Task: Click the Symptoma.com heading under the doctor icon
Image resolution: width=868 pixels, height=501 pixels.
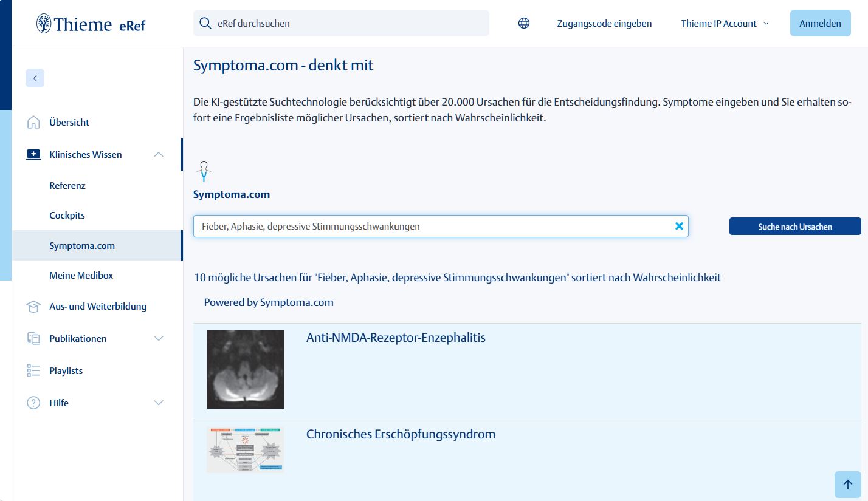Action: click(x=232, y=194)
